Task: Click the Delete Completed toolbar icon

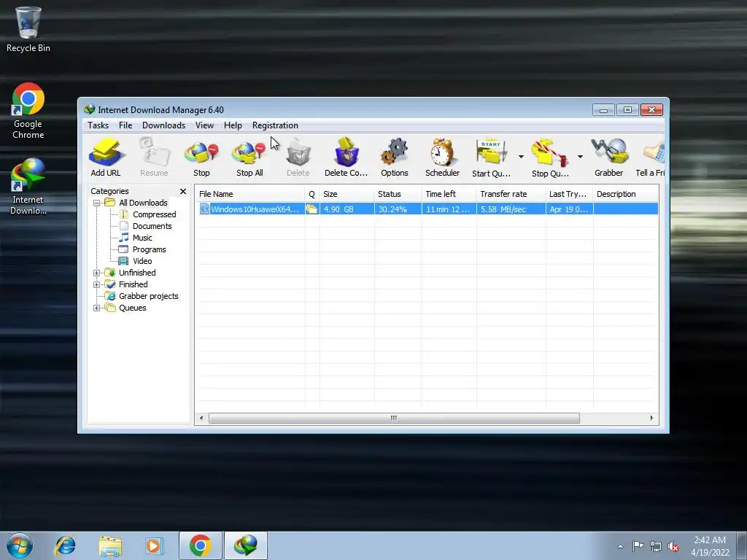Action: pyautogui.click(x=346, y=157)
